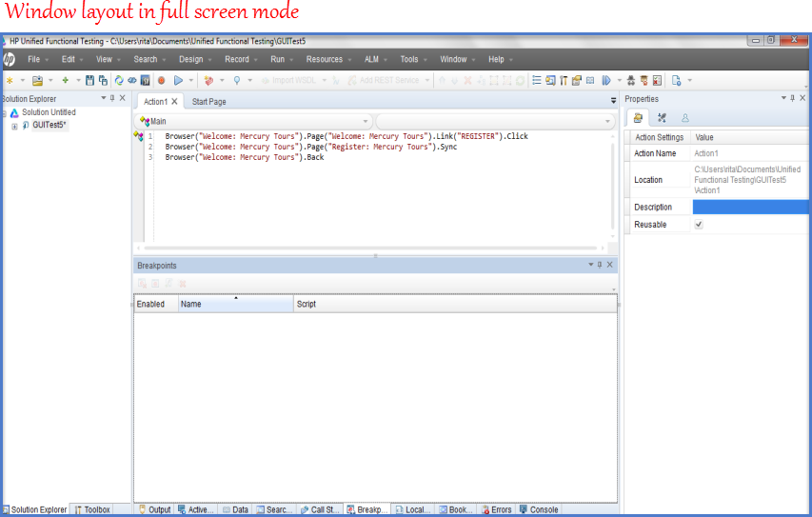Viewport: 812px width, 517px height.
Task: Click the Save floppy disk icon
Action: [89, 80]
